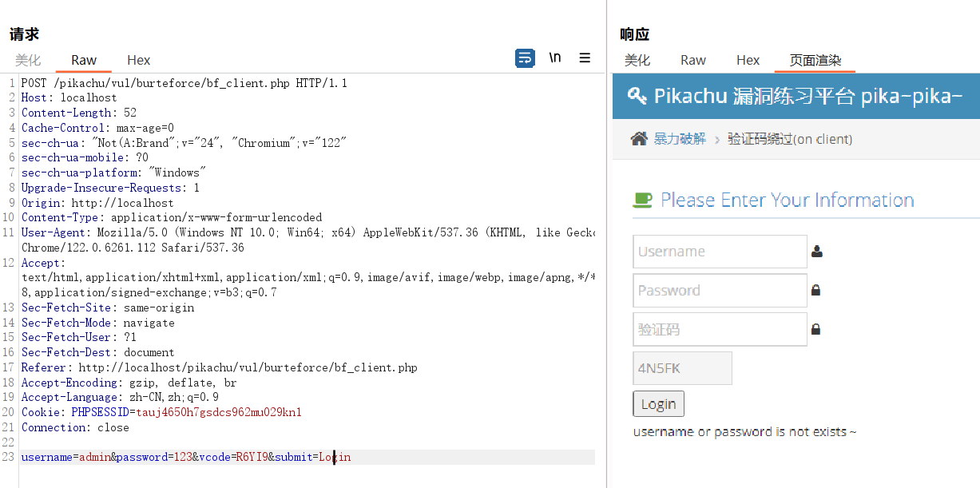Image resolution: width=980 pixels, height=488 pixels.
Task: Click the Cache-Control: max-age=0 line
Action: tap(98, 128)
